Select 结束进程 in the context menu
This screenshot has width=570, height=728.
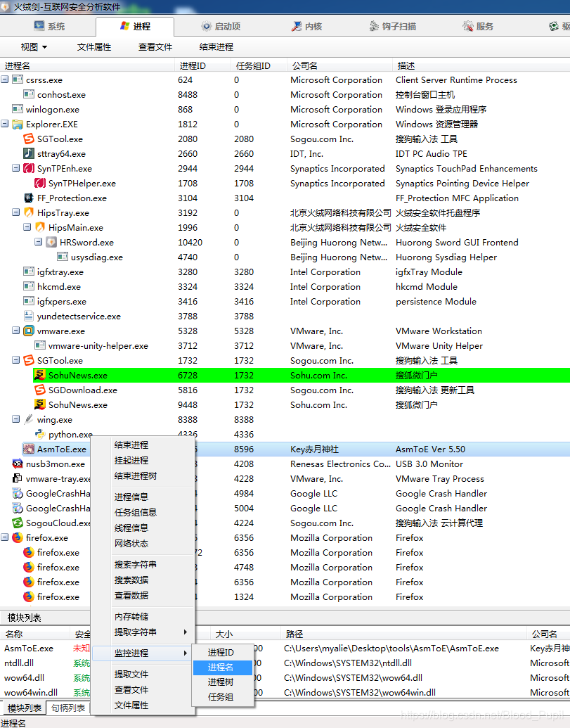pyautogui.click(x=143, y=445)
